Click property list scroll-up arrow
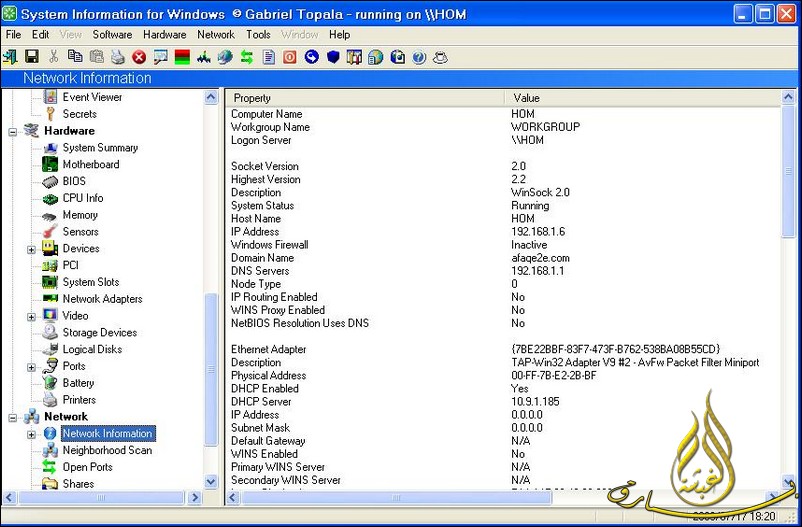The width and height of the screenshot is (802, 527). (x=788, y=97)
